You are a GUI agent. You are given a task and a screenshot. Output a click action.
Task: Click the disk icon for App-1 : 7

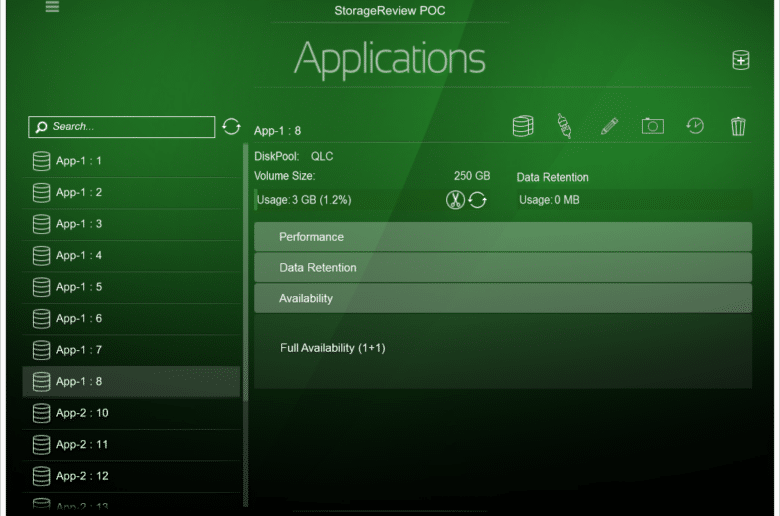click(41, 350)
